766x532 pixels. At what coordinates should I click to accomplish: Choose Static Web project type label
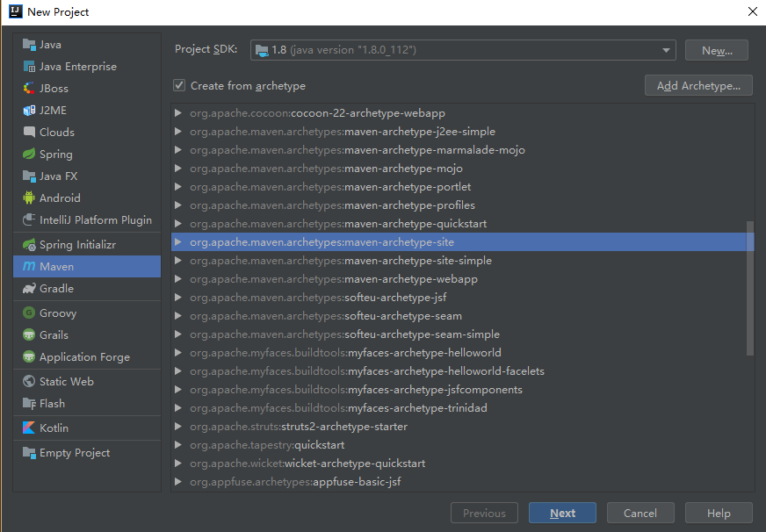tap(67, 381)
